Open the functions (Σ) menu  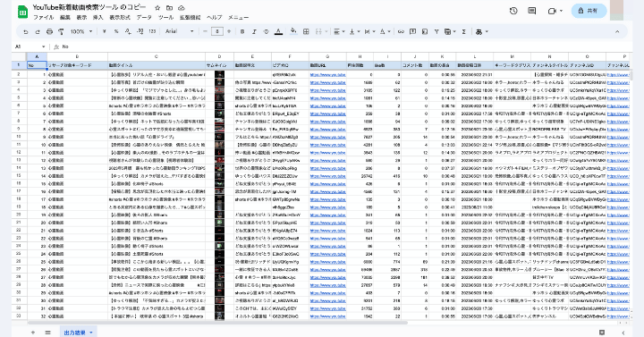pos(463,31)
